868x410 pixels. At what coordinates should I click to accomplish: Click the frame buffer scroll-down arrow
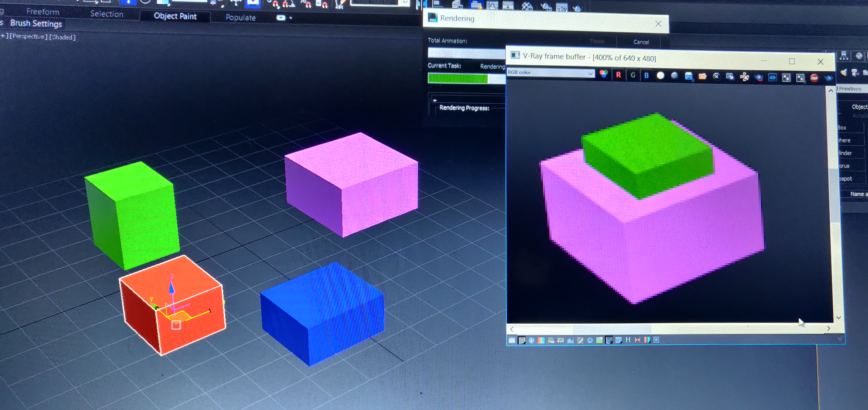838,318
